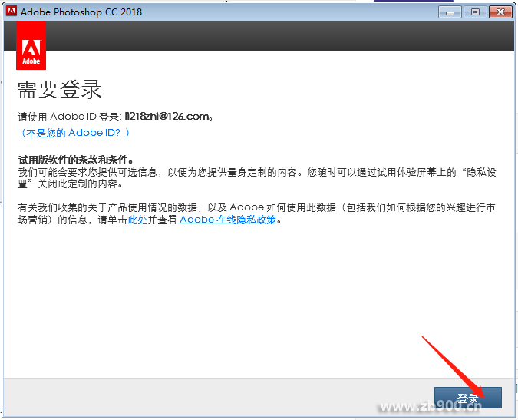518x420 pixels.
Task: Close the Adobe Photoshop CC 2018 dialog
Action: tap(500, 12)
